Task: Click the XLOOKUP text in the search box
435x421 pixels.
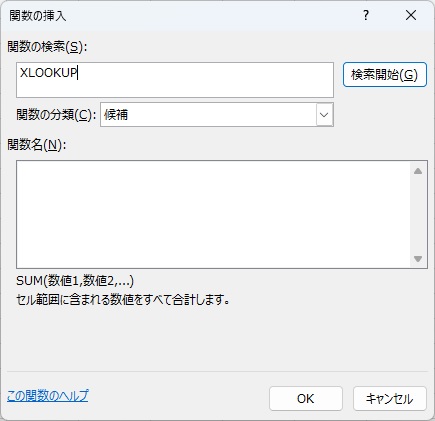Action: [x=48, y=73]
